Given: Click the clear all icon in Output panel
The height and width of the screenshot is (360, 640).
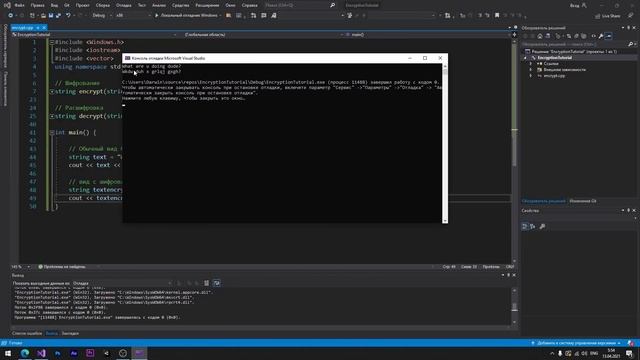Looking at the screenshot, I should (x=207, y=283).
